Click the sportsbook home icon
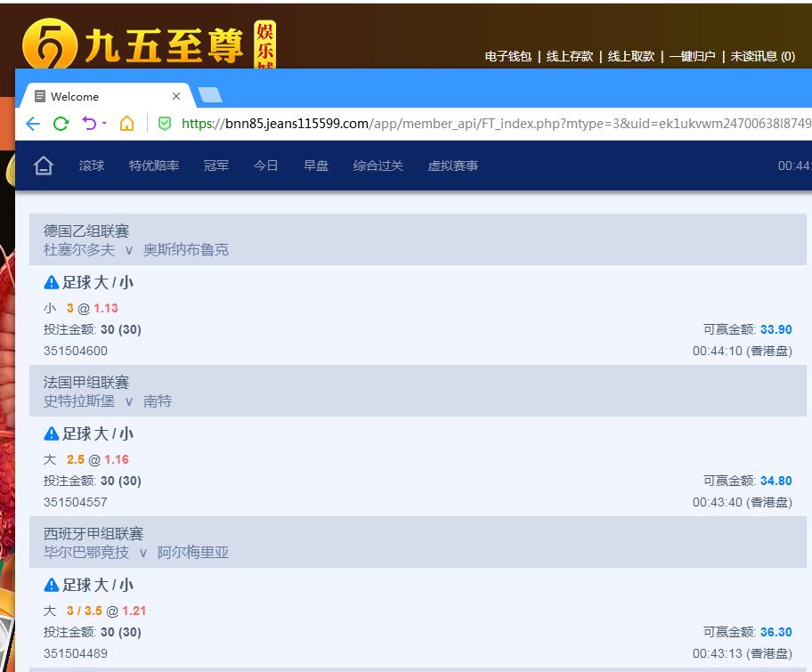This screenshot has height=672, width=812. 44,166
